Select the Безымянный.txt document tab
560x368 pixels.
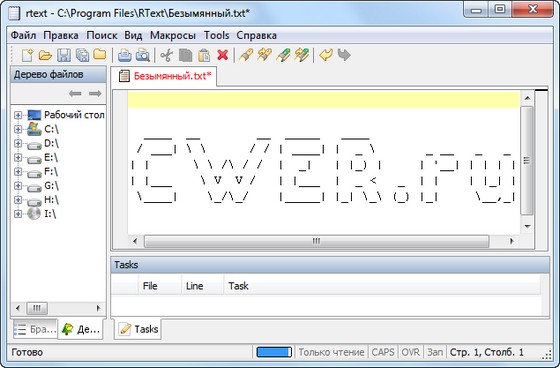click(x=164, y=76)
